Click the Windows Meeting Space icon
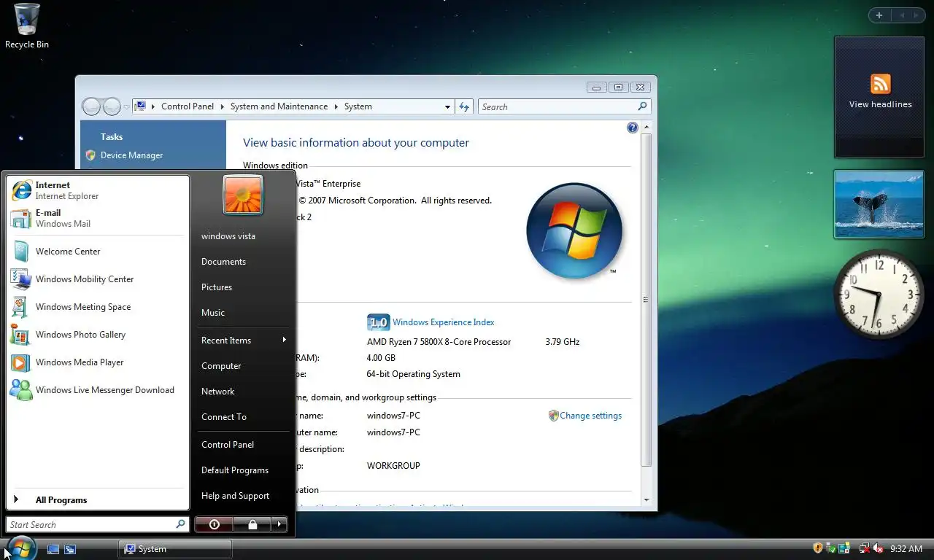 21,307
